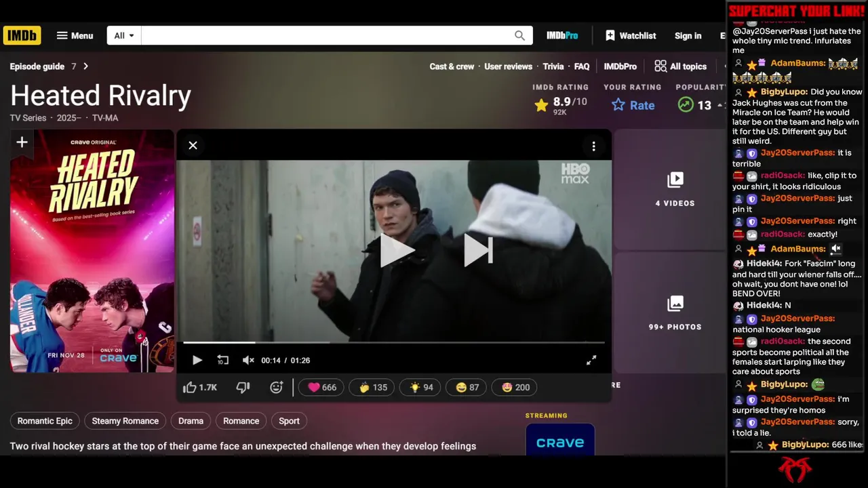This screenshot has width=868, height=488.
Task: Toggle the loop/replay icon
Action: point(222,361)
